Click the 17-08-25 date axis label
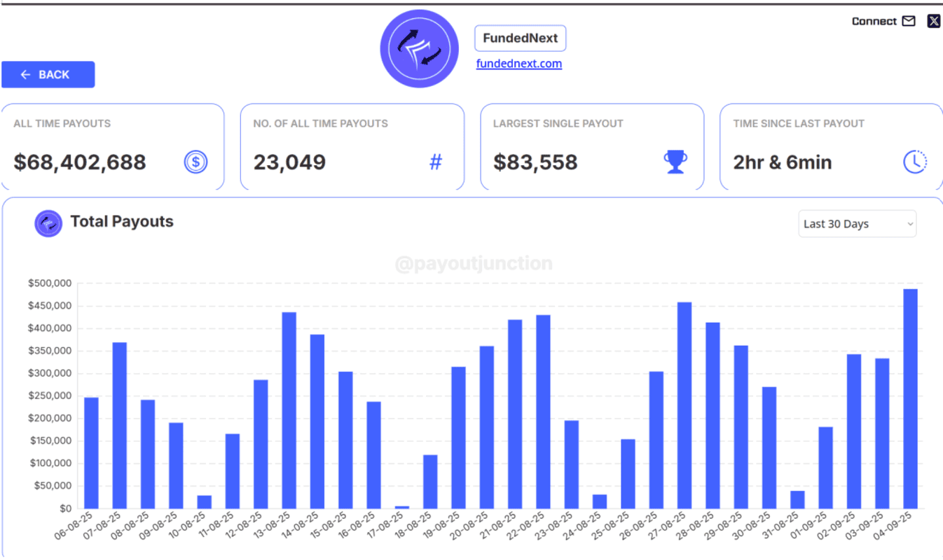Viewport: 943px width, 560px height. coord(385,526)
